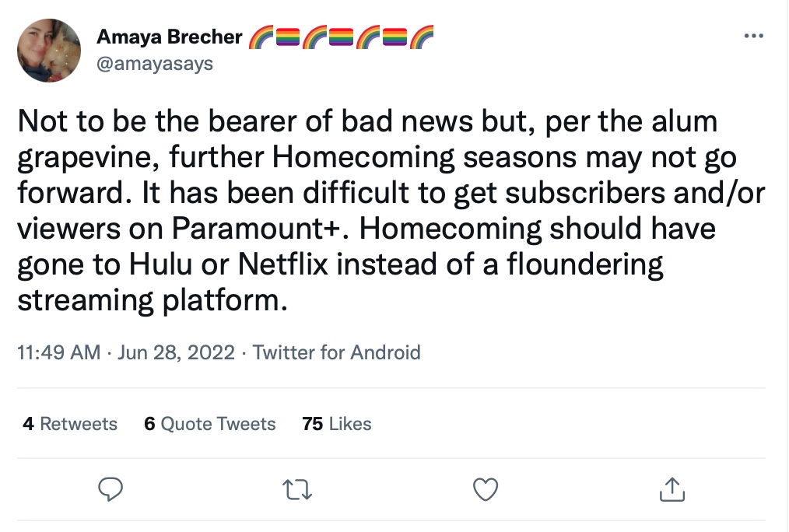View the 4 Retweets list
This screenshot has width=789, height=532.
[x=70, y=424]
